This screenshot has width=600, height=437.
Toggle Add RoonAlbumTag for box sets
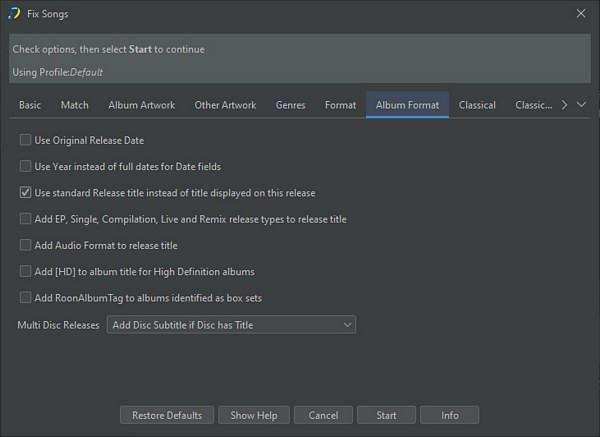point(26,298)
